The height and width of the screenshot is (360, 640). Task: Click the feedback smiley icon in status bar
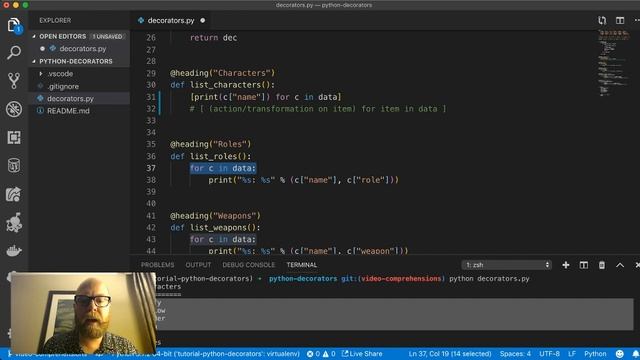tap(620, 354)
